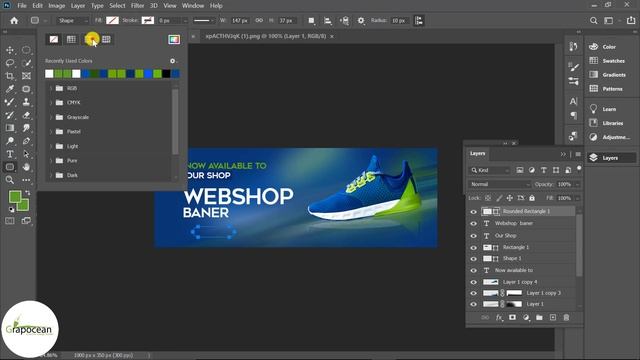This screenshot has width=640, height=360.
Task: Open the Patterns panel
Action: (x=607, y=89)
